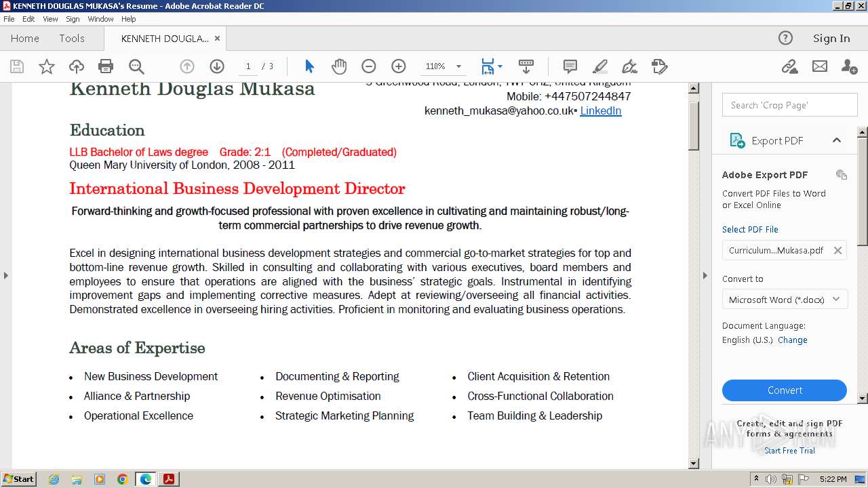The image size is (868, 488).
Task: Click the page number input box
Action: [248, 66]
